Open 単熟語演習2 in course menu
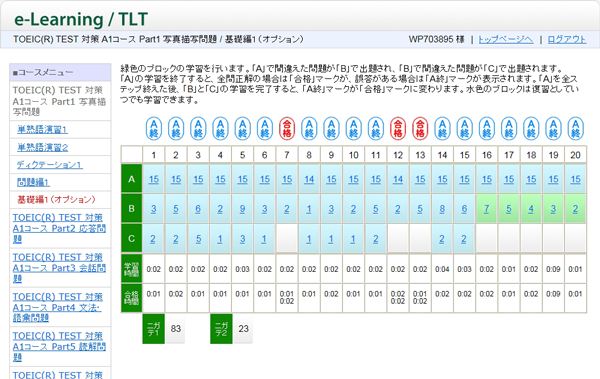Viewport: 600px width, 379px height. pyautogui.click(x=42, y=147)
